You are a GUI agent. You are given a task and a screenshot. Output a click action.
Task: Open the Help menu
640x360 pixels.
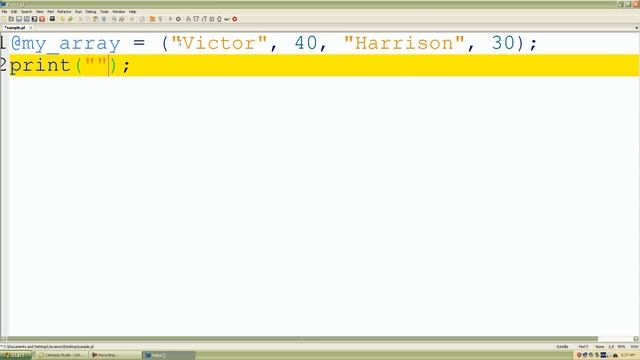pyautogui.click(x=132, y=12)
